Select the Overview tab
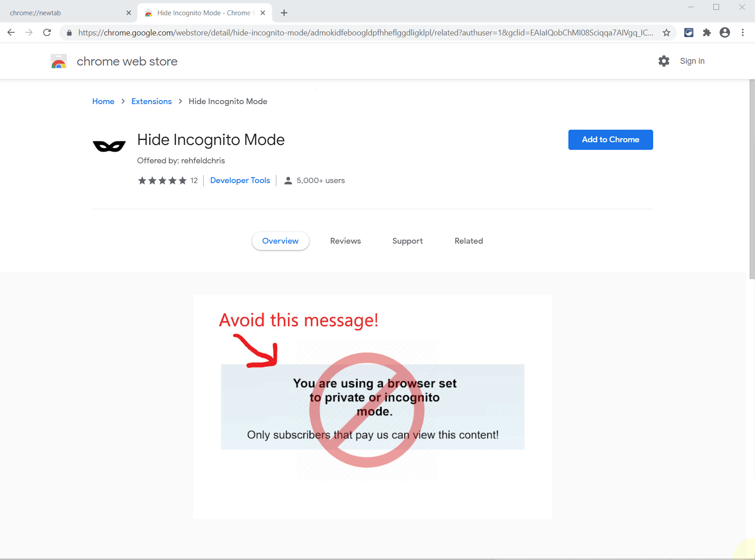This screenshot has height=560, width=755. point(280,241)
